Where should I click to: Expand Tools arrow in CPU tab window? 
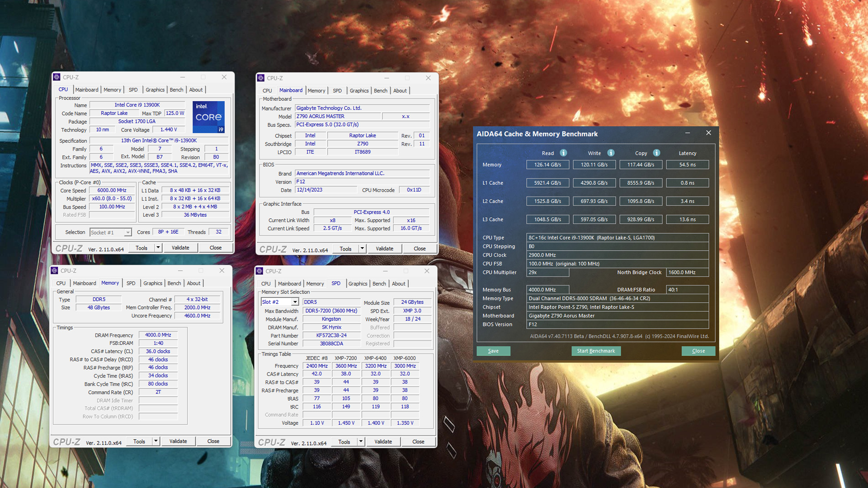[158, 248]
